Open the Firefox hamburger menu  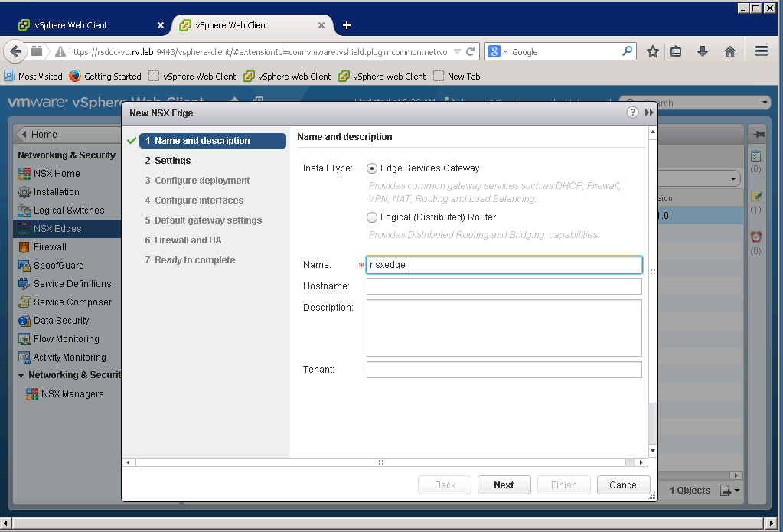coord(762,51)
